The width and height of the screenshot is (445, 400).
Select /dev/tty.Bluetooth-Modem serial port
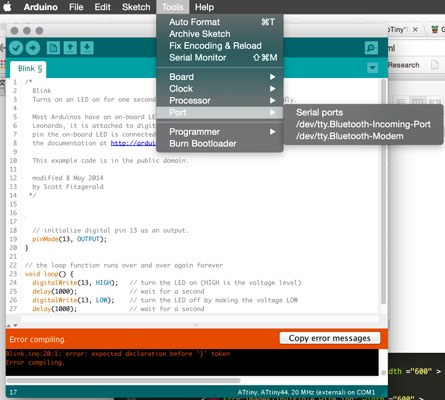[363, 136]
